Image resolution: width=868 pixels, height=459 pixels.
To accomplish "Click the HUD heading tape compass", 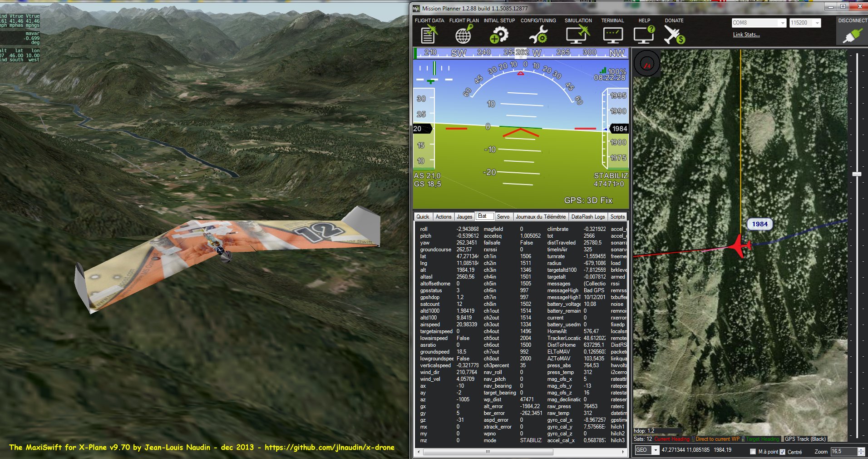I will pos(521,53).
